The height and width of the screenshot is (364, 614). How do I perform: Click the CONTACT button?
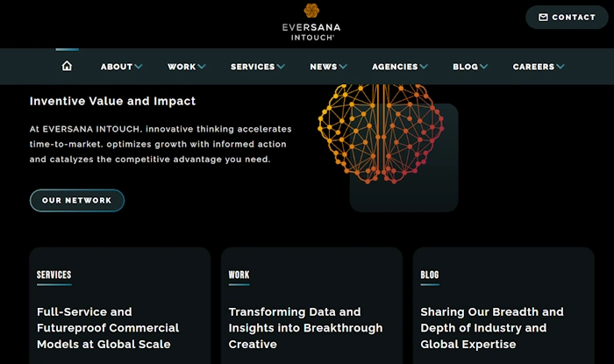[x=567, y=18]
